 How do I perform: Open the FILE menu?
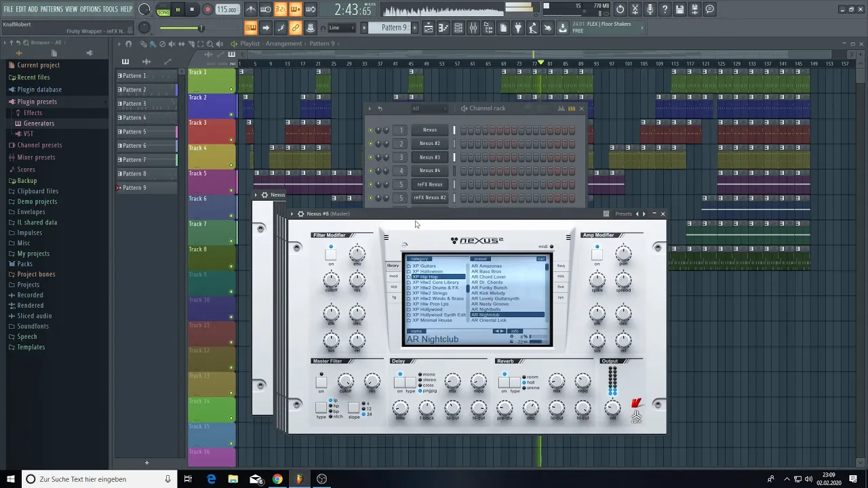(x=9, y=9)
